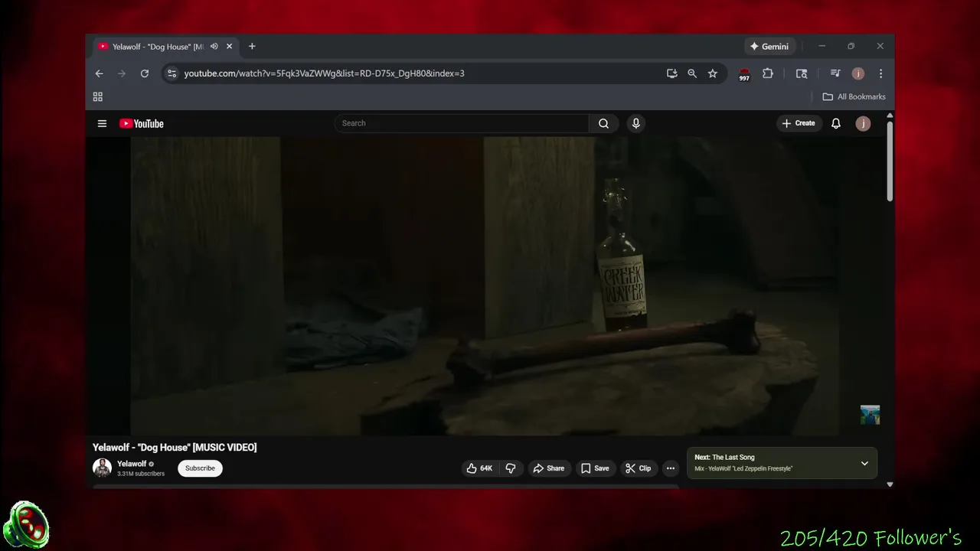
Task: Subscribe to Yelawolf
Action: [x=200, y=468]
